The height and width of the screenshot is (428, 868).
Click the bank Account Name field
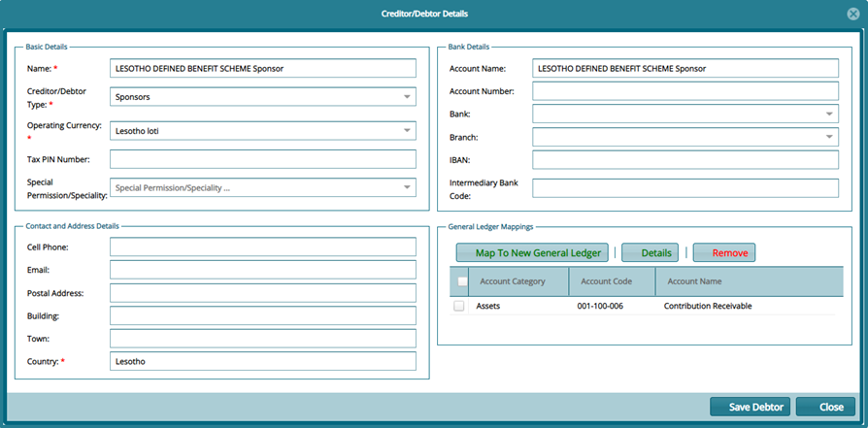click(685, 69)
